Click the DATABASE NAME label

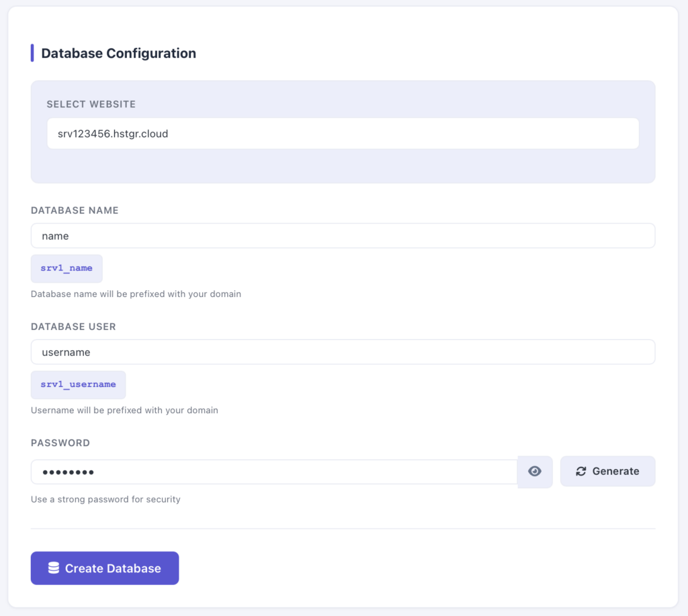(x=75, y=210)
